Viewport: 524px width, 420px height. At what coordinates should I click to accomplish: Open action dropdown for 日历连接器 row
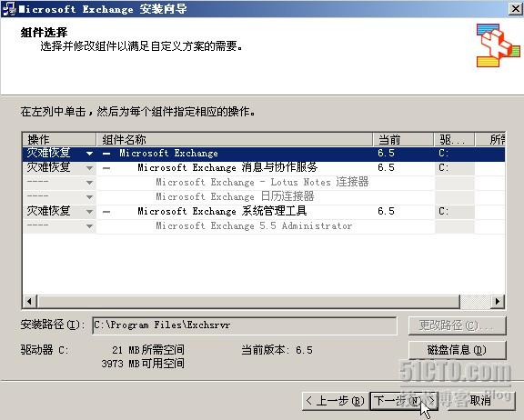tap(89, 197)
